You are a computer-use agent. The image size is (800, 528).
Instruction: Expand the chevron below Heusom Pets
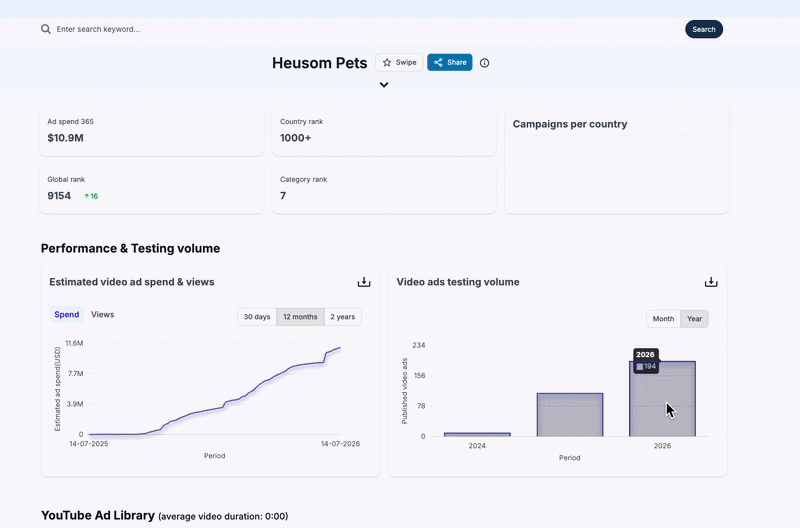[x=384, y=85]
